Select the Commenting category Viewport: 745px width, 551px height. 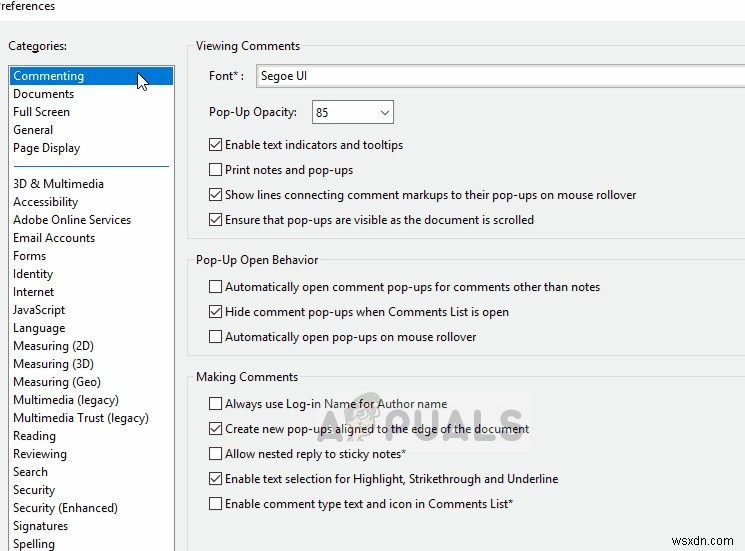91,76
